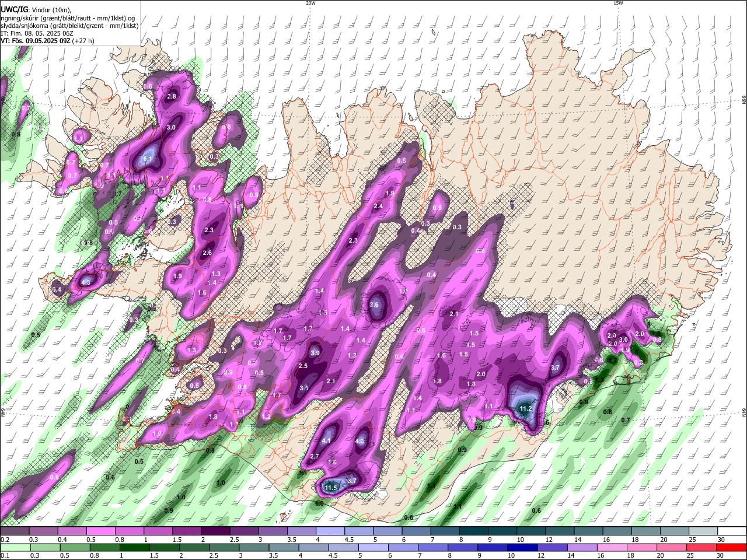Click the legend description 'rigning/skúrir (grænt/blátt/rautt - mm/1klst) og'
This screenshot has height=560, width=747.
[x=68, y=18]
